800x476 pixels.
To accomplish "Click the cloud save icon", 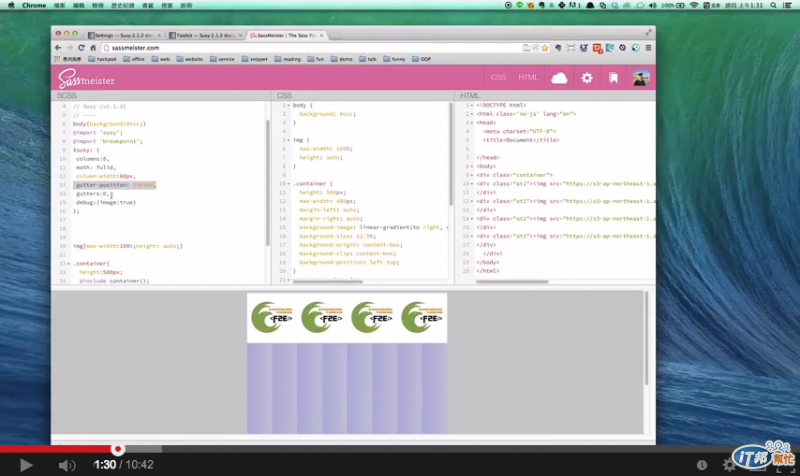I will [x=559, y=78].
